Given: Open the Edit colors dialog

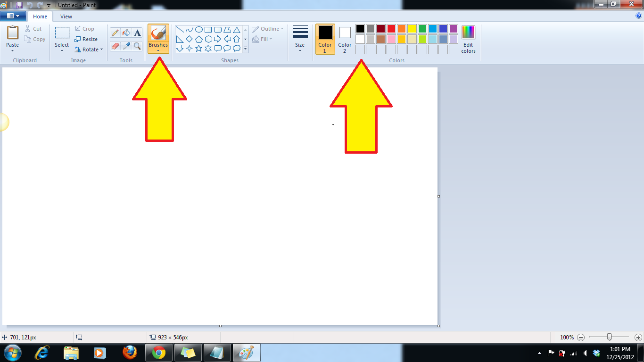Looking at the screenshot, I should pos(468,39).
